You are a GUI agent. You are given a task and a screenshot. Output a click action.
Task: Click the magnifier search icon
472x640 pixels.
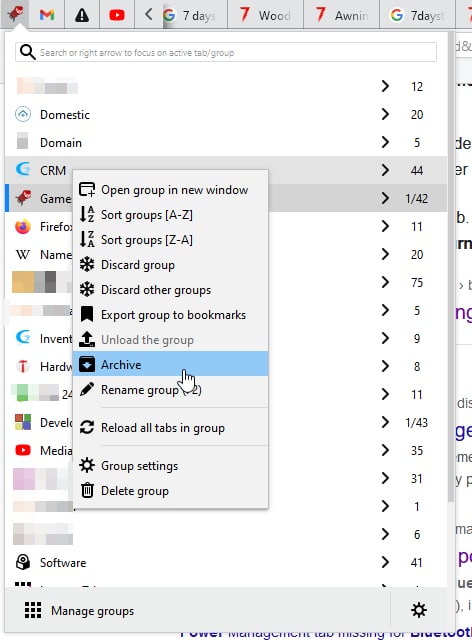(x=27, y=52)
